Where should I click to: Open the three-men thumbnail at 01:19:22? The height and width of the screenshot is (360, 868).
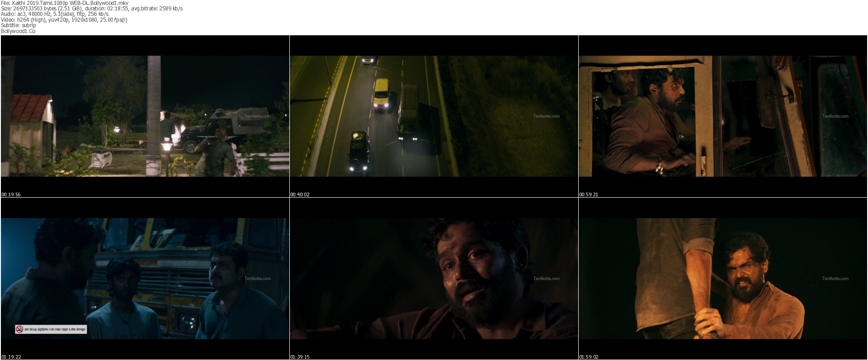pyautogui.click(x=145, y=279)
